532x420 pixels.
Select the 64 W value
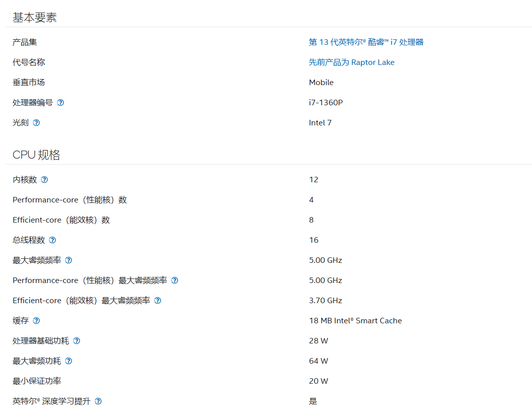tap(319, 361)
